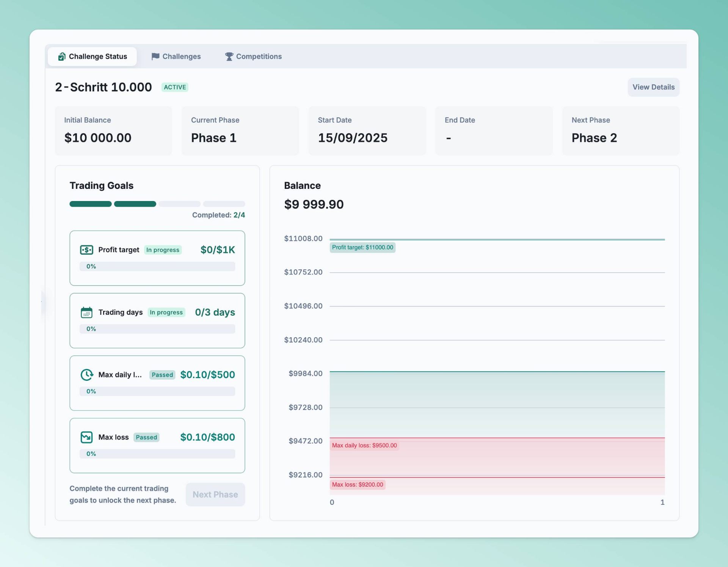Click the Passed badge on Max daily loss
Screen dimensions: 728x567
pyautogui.click(x=162, y=375)
